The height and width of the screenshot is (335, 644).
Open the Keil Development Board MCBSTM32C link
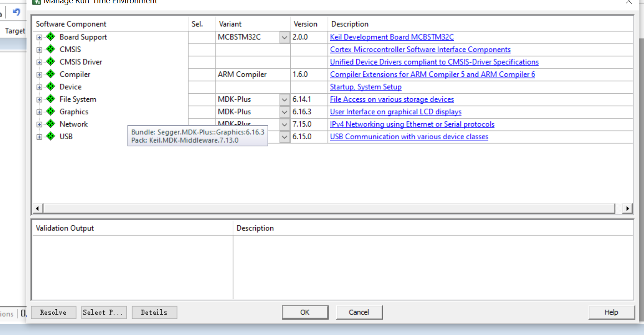392,37
